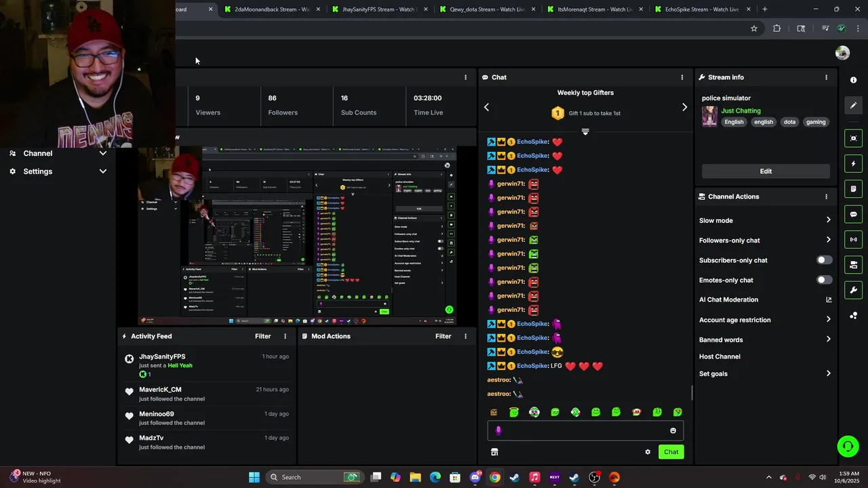The image size is (868, 488).
Task: Click the lightning bolt icon in right sidebar
Action: 853,163
